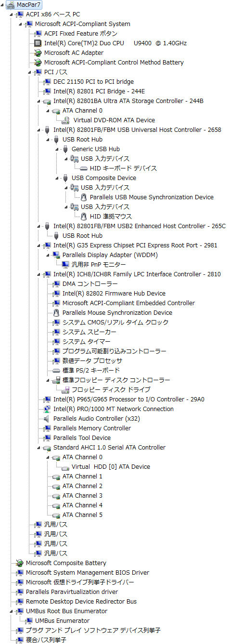Select the Intel 82801 PCI Bridge 244E icon

pyautogui.click(x=47, y=91)
